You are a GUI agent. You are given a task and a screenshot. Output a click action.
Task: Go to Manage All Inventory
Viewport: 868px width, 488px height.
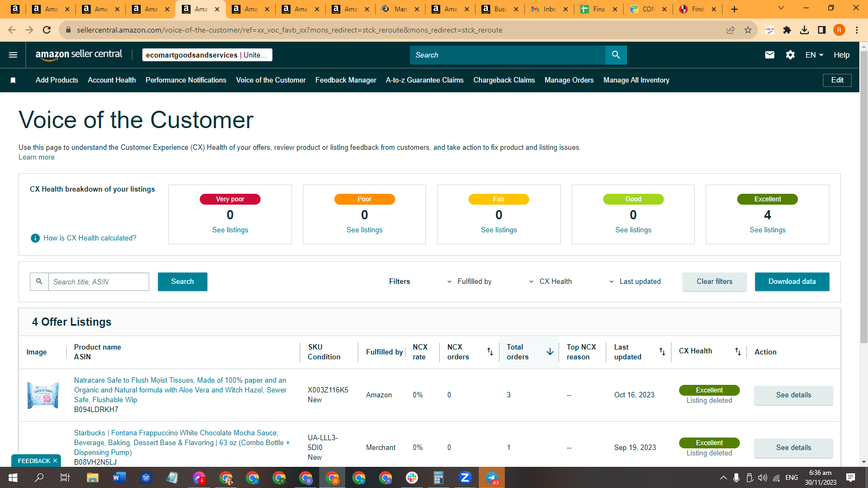click(x=636, y=80)
